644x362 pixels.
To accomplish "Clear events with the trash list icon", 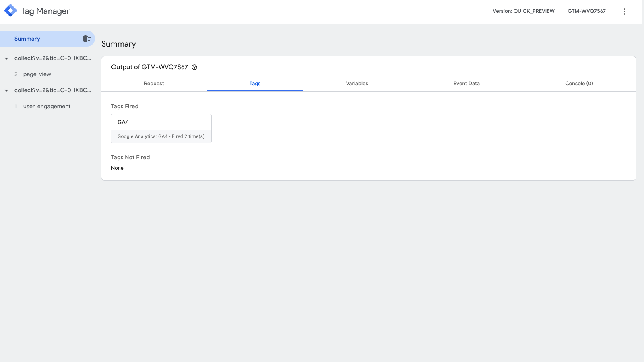I will pos(87,39).
